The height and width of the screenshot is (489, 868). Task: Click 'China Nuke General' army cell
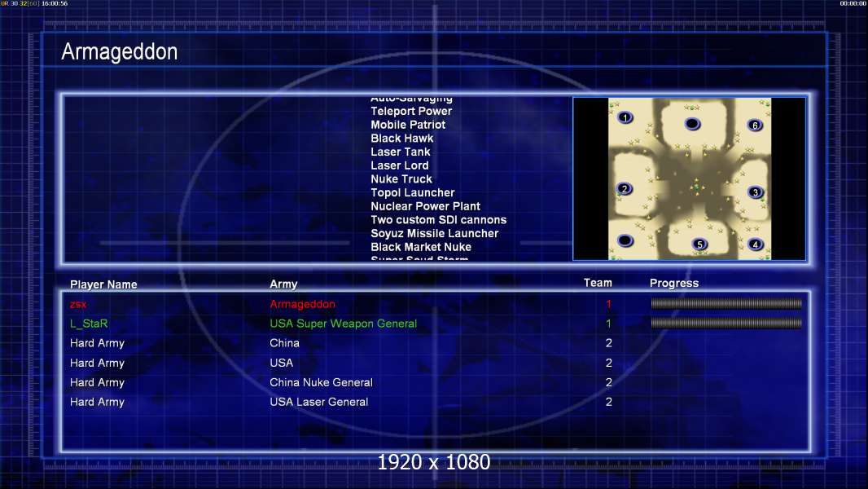tap(321, 383)
